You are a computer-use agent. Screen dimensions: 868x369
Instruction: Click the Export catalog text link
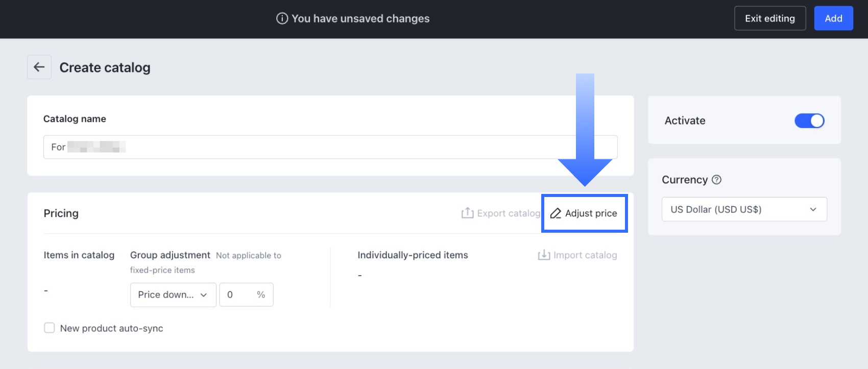pyautogui.click(x=508, y=213)
